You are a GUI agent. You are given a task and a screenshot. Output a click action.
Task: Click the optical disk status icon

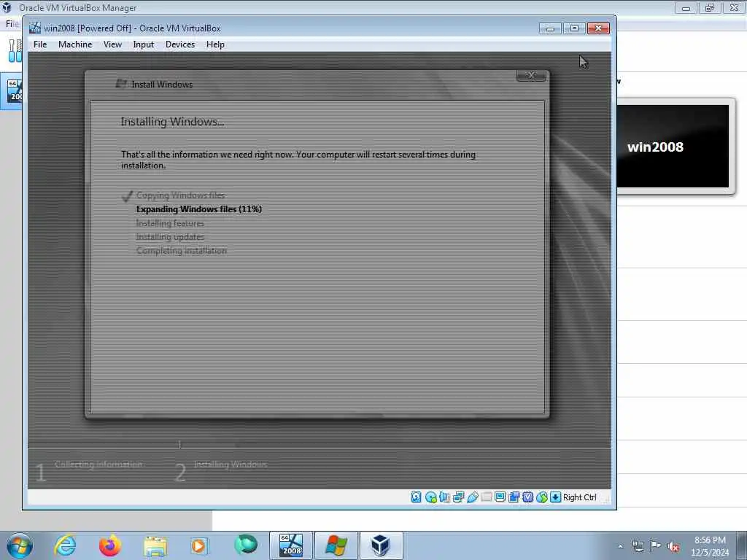(x=430, y=497)
